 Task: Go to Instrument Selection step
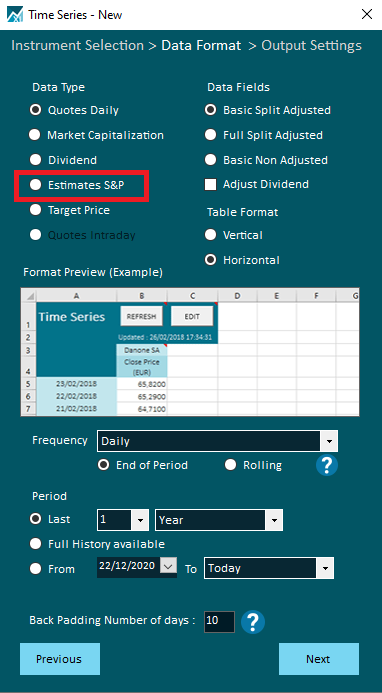click(x=77, y=46)
